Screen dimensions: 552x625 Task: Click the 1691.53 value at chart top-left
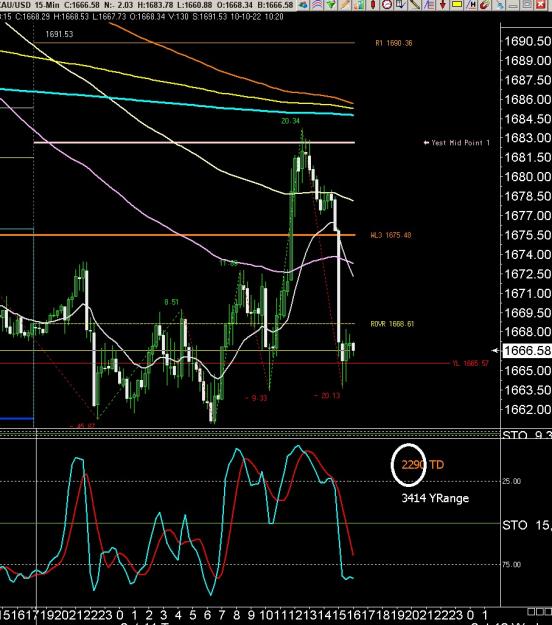[59, 34]
